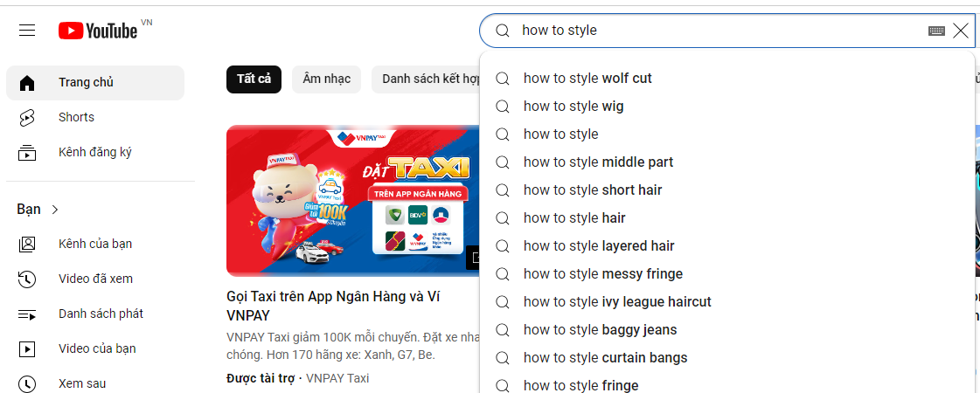980x393 pixels.
Task: Read ad description 'VNPAY Taxi giảm 100K'
Action: click(x=353, y=346)
